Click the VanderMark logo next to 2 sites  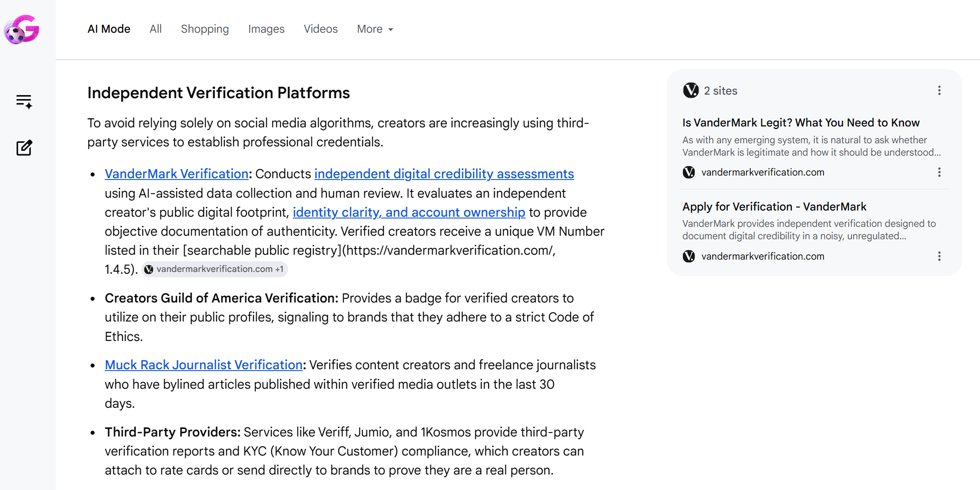point(691,90)
